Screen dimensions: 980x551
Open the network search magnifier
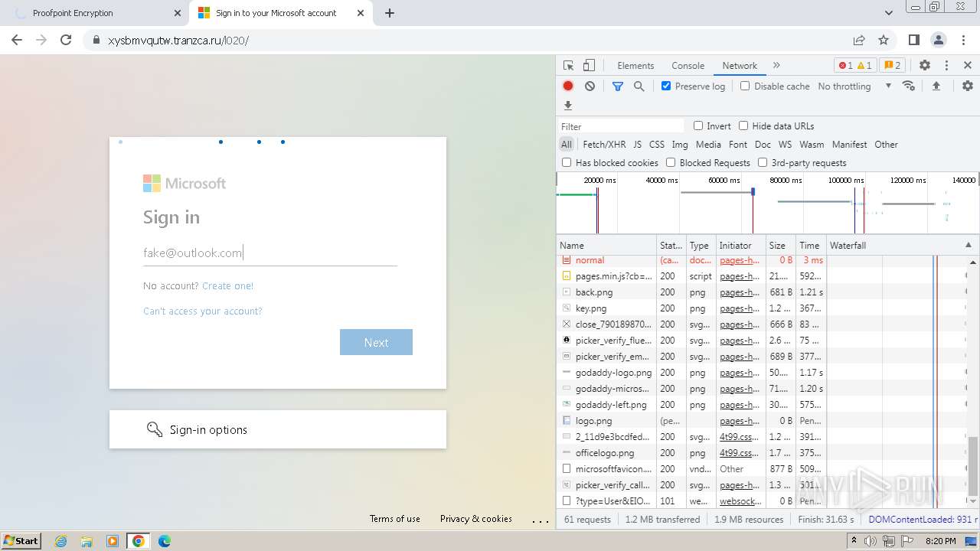tap(639, 86)
